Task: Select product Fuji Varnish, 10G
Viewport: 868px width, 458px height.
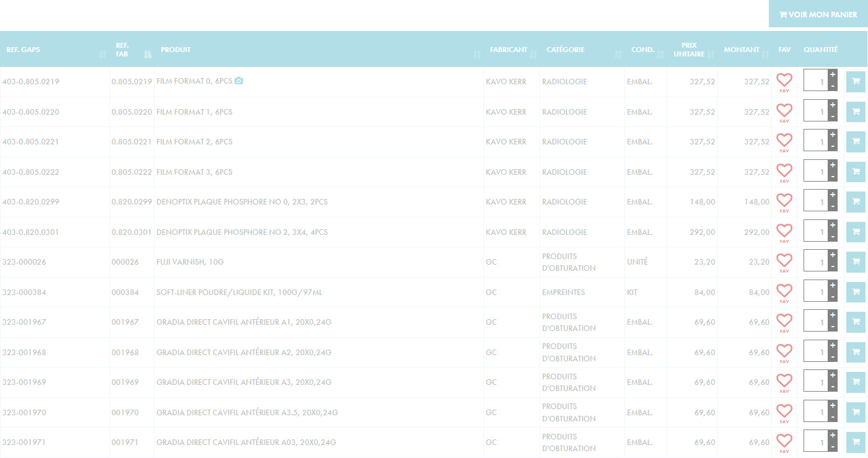Action: click(190, 262)
